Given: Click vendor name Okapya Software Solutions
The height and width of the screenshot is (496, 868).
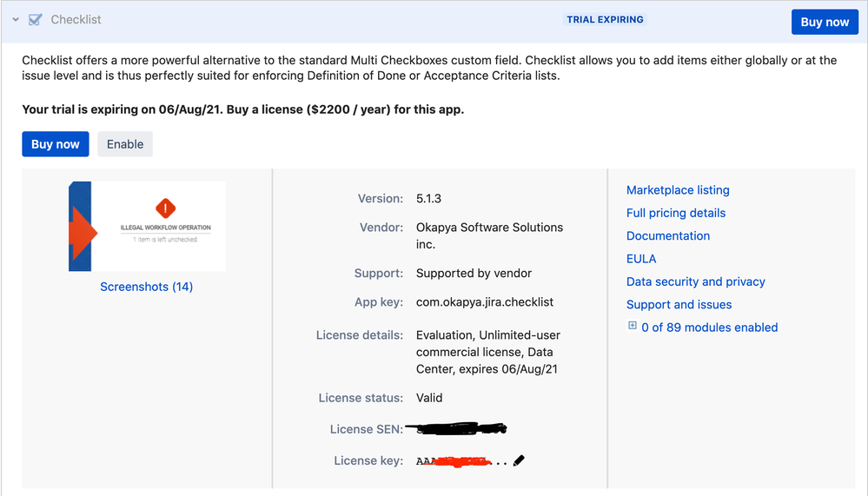Looking at the screenshot, I should tap(490, 235).
